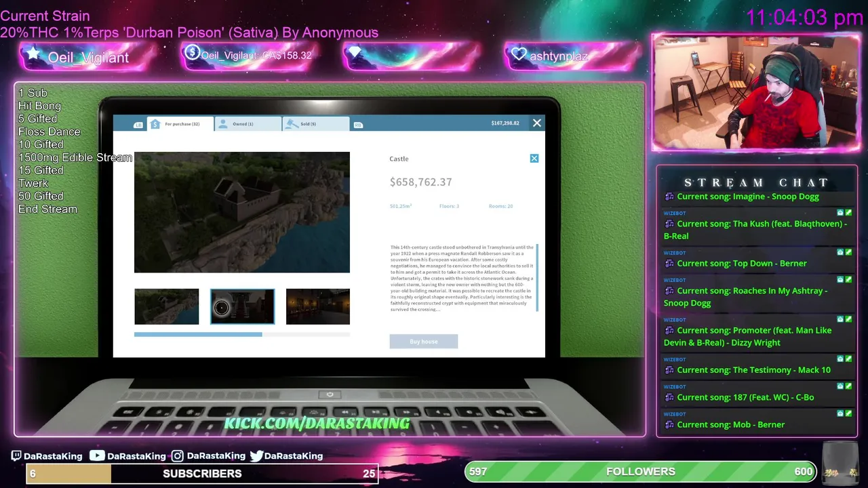Click the thumbnail strip scroll bar
This screenshot has height=488, width=868.
click(x=198, y=334)
